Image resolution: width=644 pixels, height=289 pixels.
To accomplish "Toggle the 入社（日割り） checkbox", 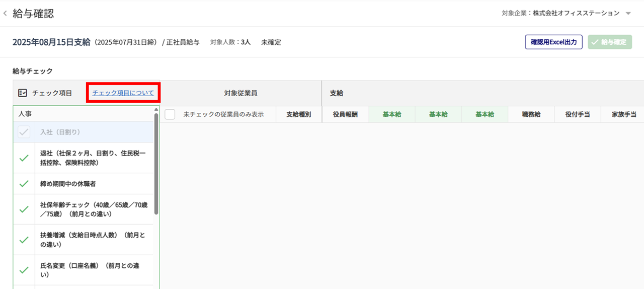I will point(24,132).
